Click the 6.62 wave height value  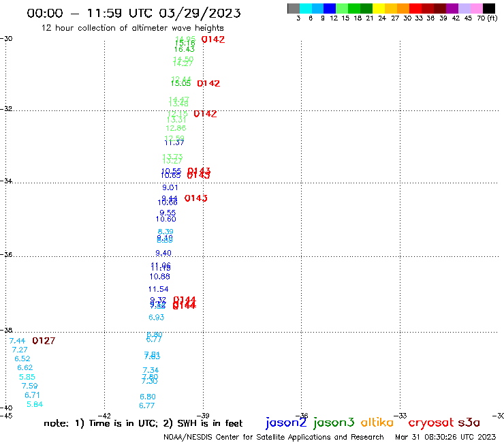coord(25,368)
